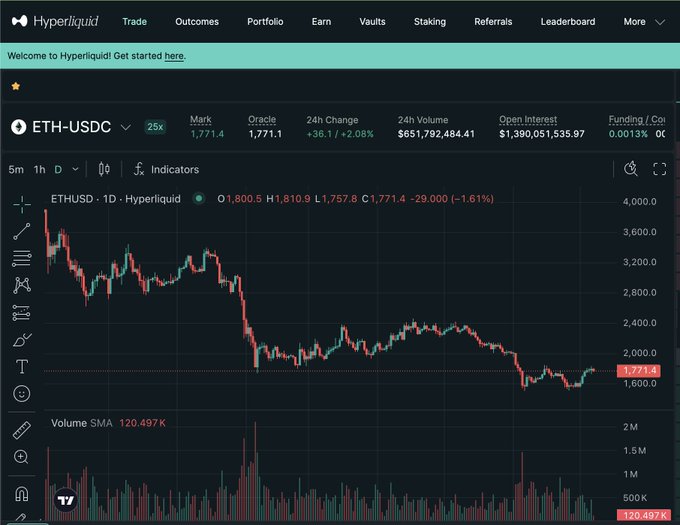The image size is (680, 525).
Task: Click the ETH coin icon
Action: 19,127
